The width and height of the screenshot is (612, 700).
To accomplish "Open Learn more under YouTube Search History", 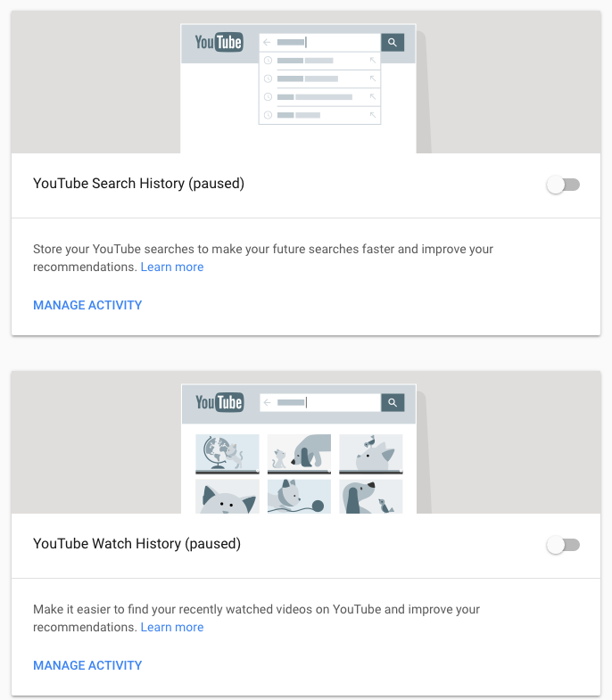I will point(172,267).
